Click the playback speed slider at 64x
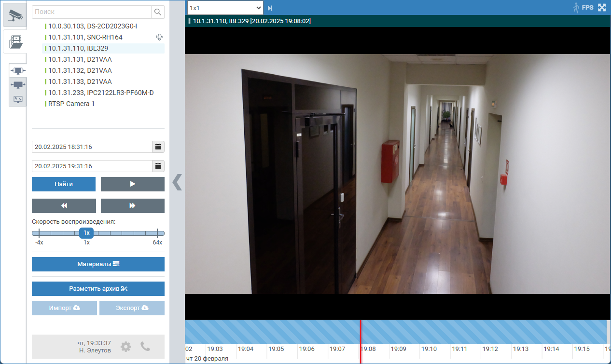The height and width of the screenshot is (364, 611). point(157,233)
